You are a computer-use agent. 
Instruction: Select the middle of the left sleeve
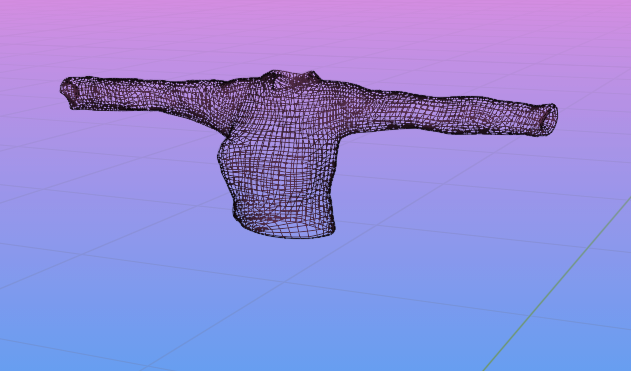(x=149, y=96)
